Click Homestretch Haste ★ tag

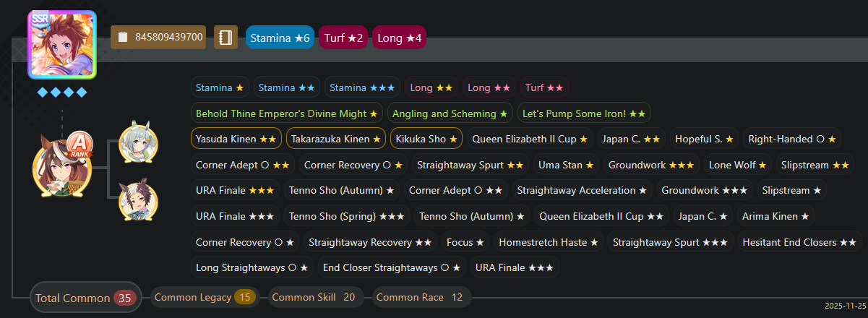coord(549,242)
